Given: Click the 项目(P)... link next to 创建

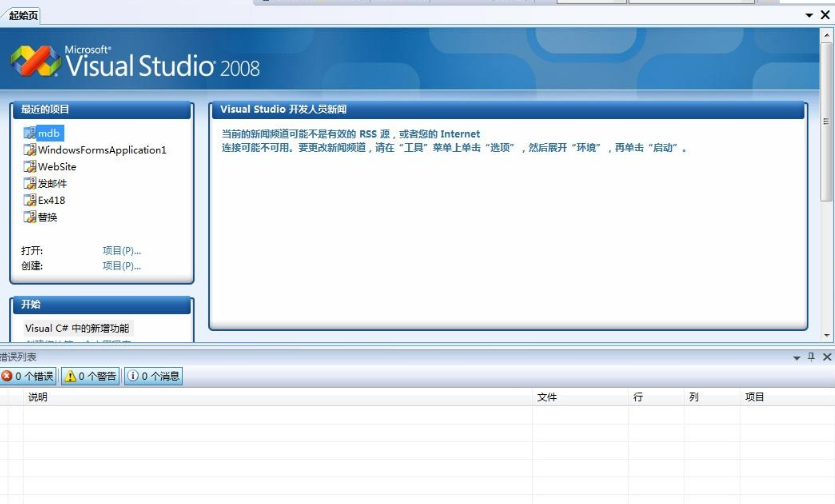Looking at the screenshot, I should pyautogui.click(x=121, y=266).
